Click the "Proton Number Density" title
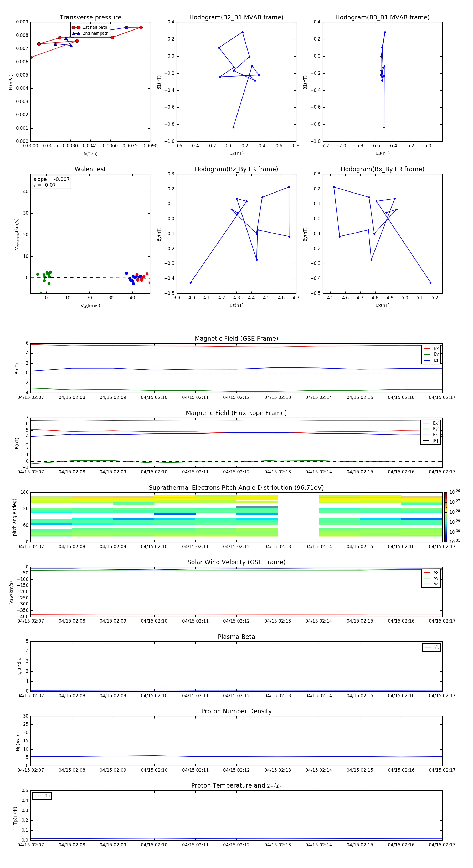 pyautogui.click(x=236, y=711)
